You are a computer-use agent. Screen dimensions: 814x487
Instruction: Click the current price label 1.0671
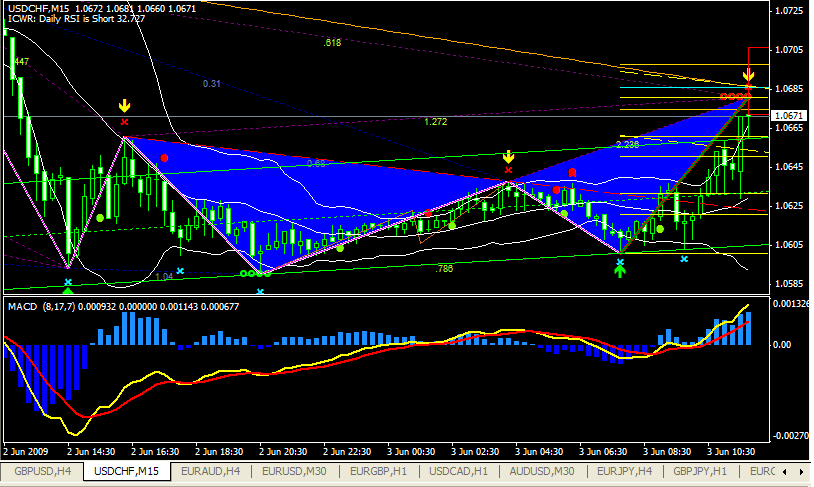coord(789,115)
